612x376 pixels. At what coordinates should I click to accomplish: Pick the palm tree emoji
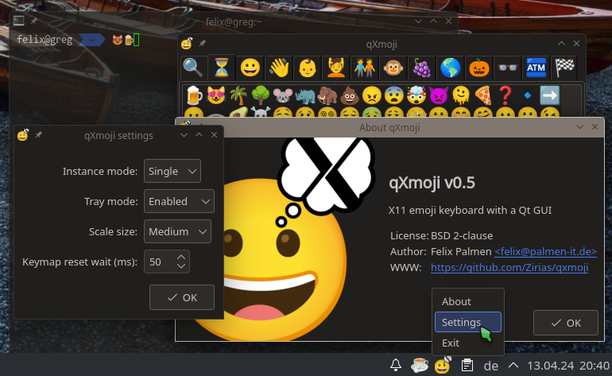click(x=238, y=95)
